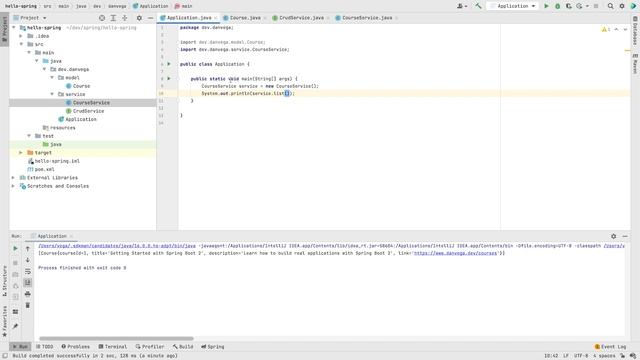Click the console horizontal scrollbar
This screenshot has width=640, height=360.
coord(116,338)
